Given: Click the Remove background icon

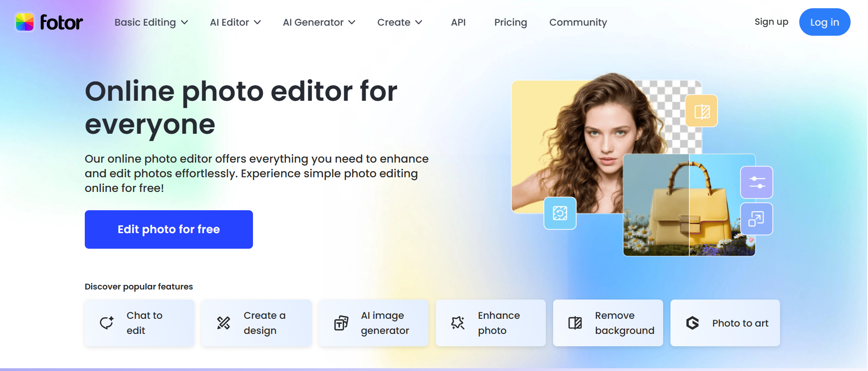Looking at the screenshot, I should (x=575, y=323).
